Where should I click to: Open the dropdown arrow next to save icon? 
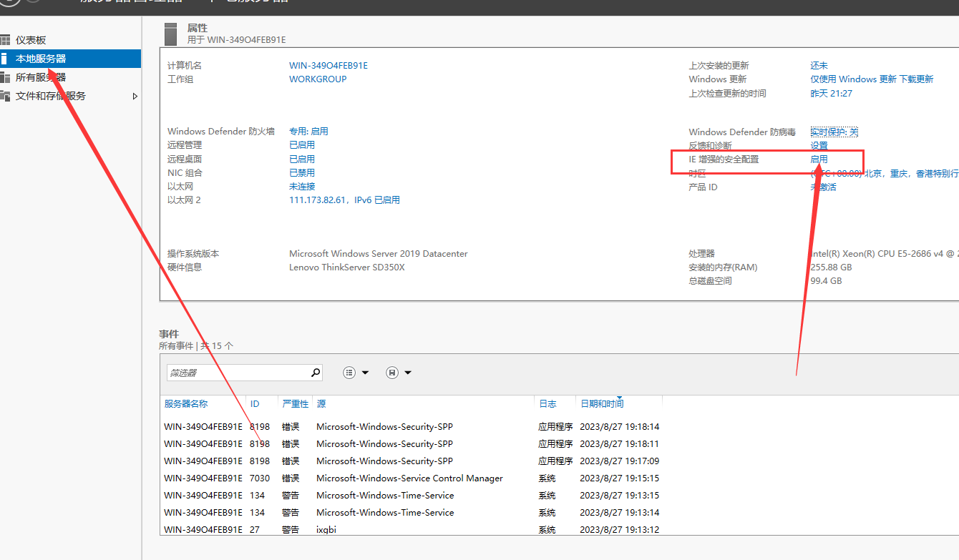[x=408, y=373]
